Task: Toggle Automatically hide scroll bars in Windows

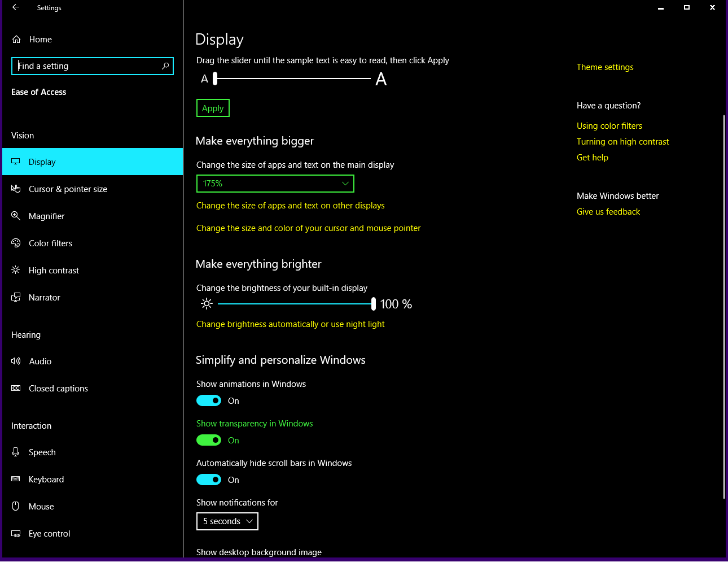Action: [x=209, y=480]
